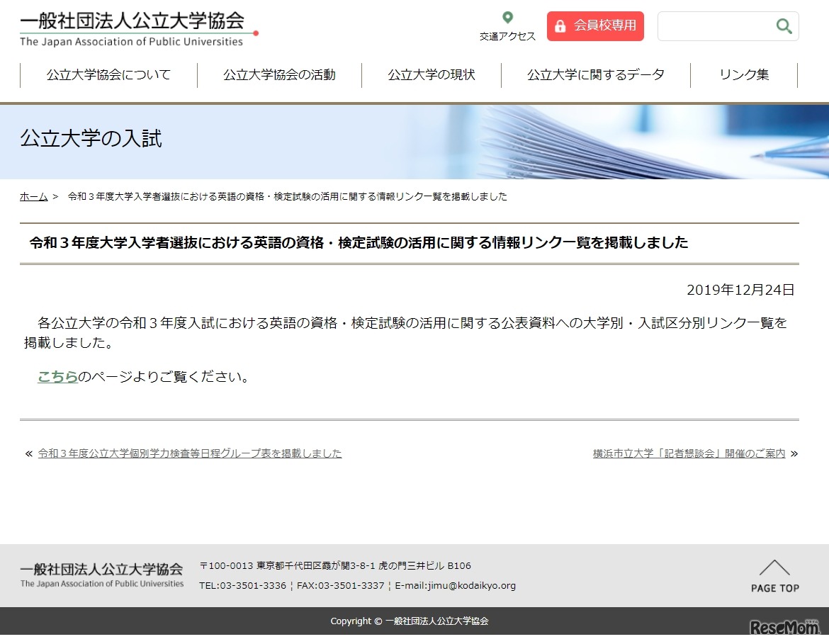Open the 公立大学協会について menu
Viewport: 829px width, 644px height.
coord(108,74)
